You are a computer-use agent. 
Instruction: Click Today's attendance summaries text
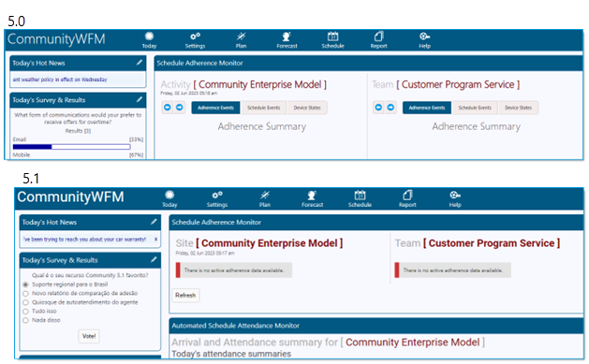(x=231, y=354)
